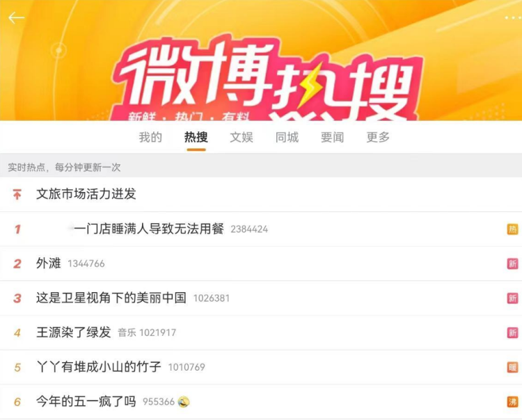This screenshot has width=522, height=420.
Task: Click the 新 badge beside 卫星视角 topic
Action: pos(512,298)
